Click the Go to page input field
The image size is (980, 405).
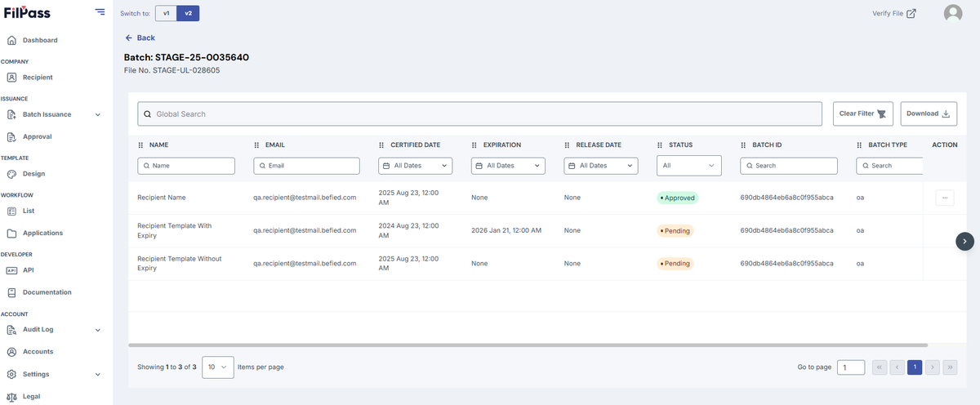pyautogui.click(x=851, y=367)
